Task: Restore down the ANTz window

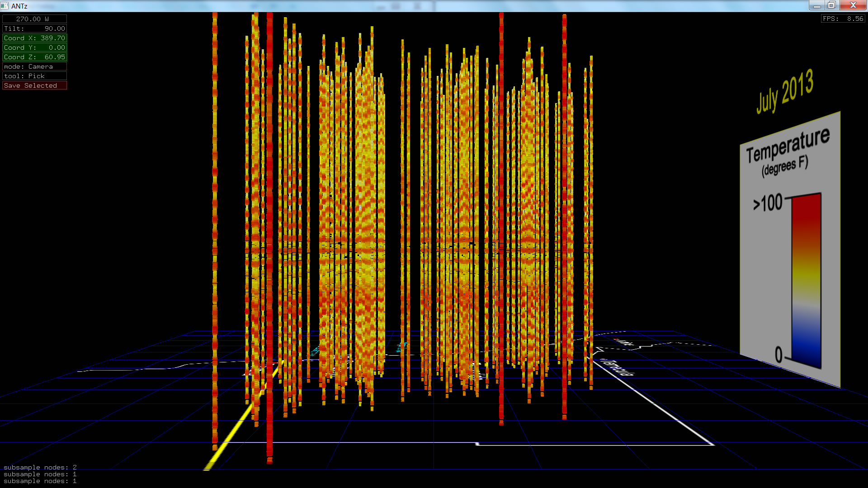Action: tap(832, 5)
